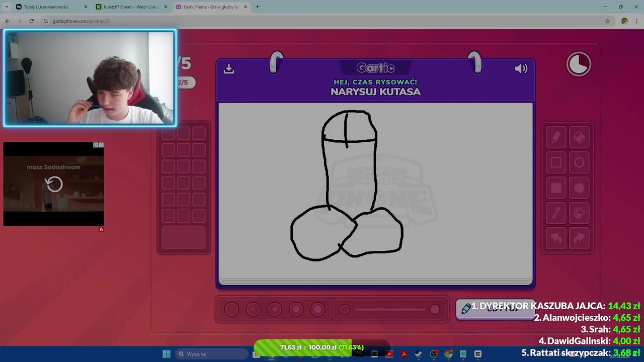This screenshot has width=644, height=362.
Task: Click the round timer clock icon
Action: click(x=579, y=64)
